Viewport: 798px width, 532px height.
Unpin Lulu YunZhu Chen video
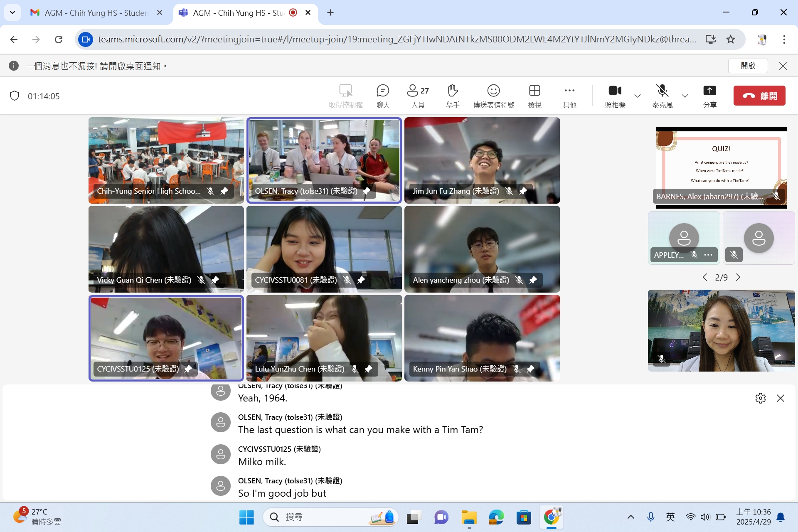(369, 369)
